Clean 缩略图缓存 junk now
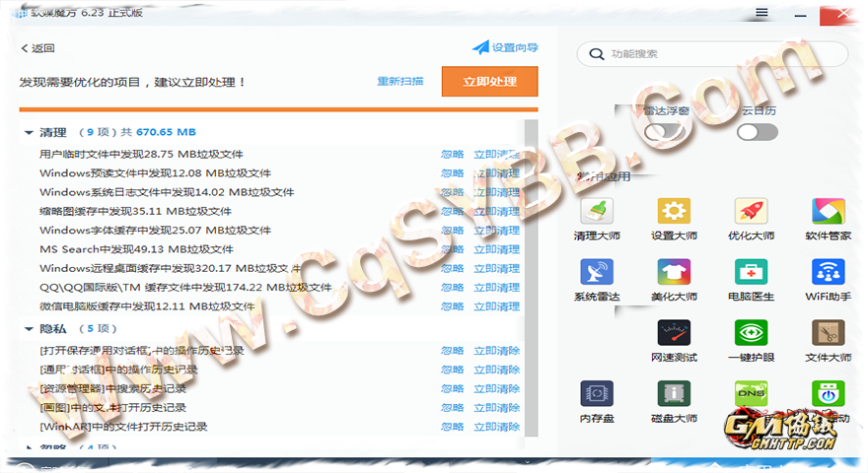868x473 pixels. [x=496, y=211]
